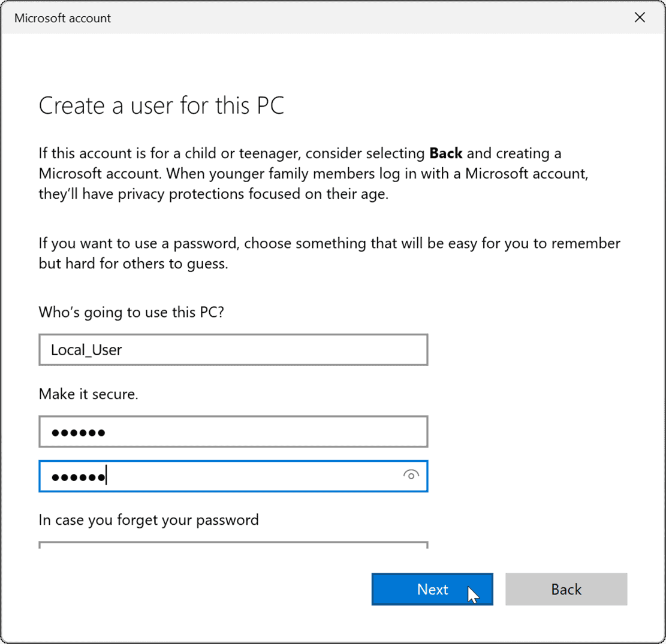Click the 'Make it secure' password box

(x=233, y=431)
